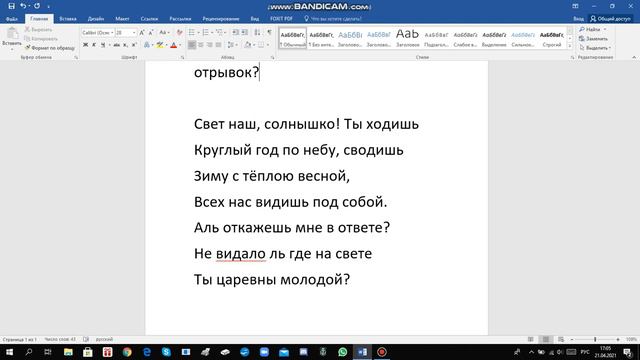Toggle bold Ж formatting

pyautogui.click(x=85, y=45)
